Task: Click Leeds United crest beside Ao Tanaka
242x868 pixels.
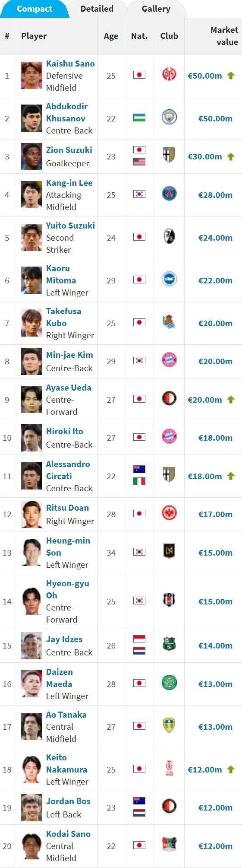Action: pyautogui.click(x=169, y=725)
